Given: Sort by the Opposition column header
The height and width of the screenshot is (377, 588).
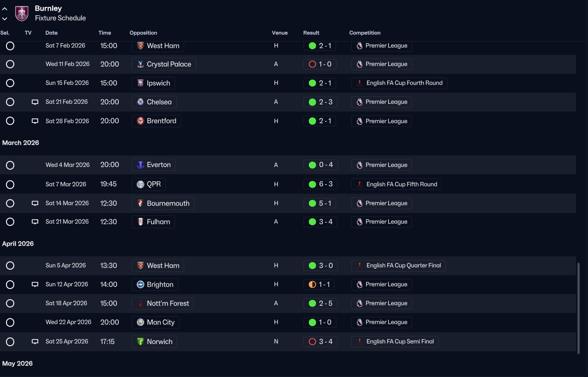Looking at the screenshot, I should [x=143, y=33].
